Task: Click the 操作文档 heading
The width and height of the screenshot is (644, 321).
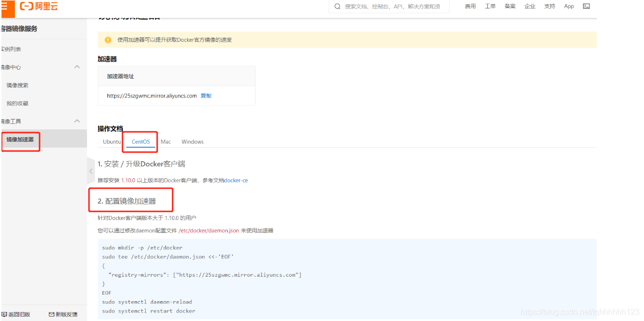Action: [x=110, y=129]
